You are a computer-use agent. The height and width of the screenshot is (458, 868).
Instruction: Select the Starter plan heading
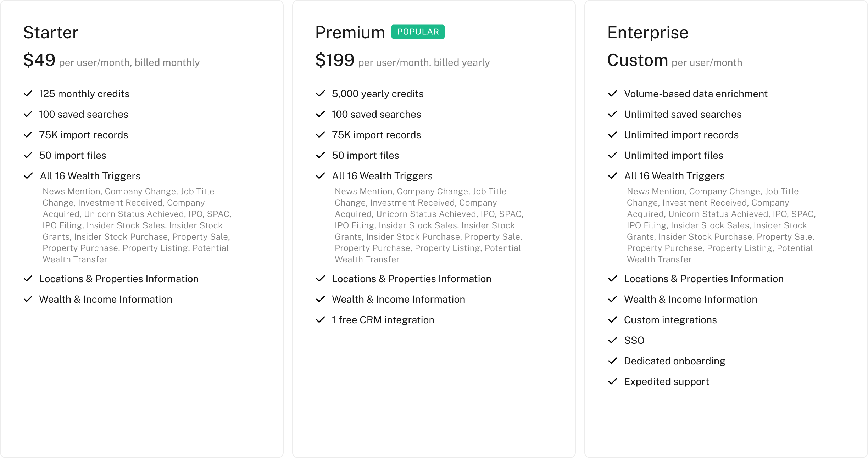coord(51,33)
